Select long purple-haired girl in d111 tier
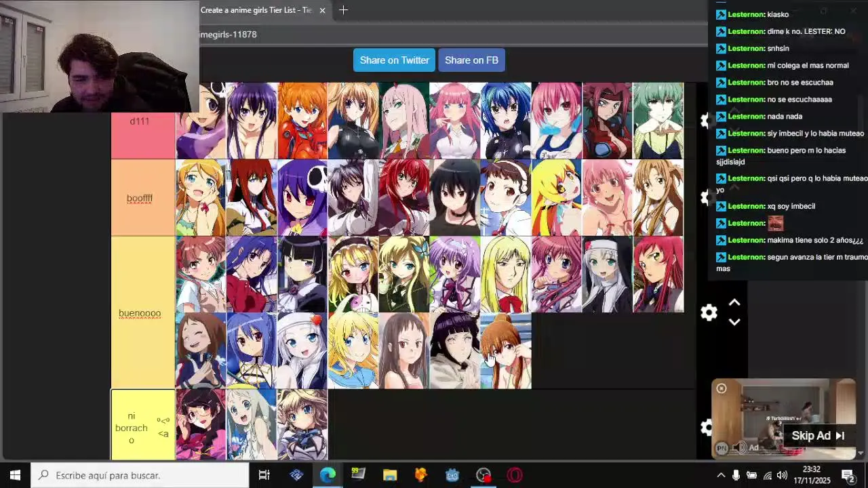Screen dimensions: 868x488 (252, 121)
